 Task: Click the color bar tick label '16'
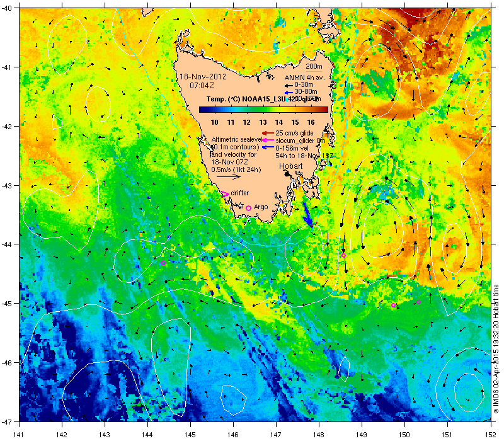coord(311,122)
